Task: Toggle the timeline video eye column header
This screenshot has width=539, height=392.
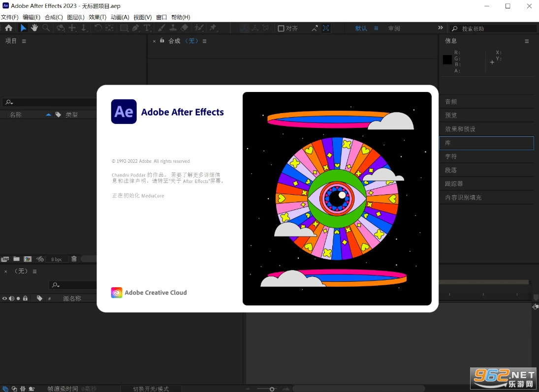Action: tap(4, 299)
